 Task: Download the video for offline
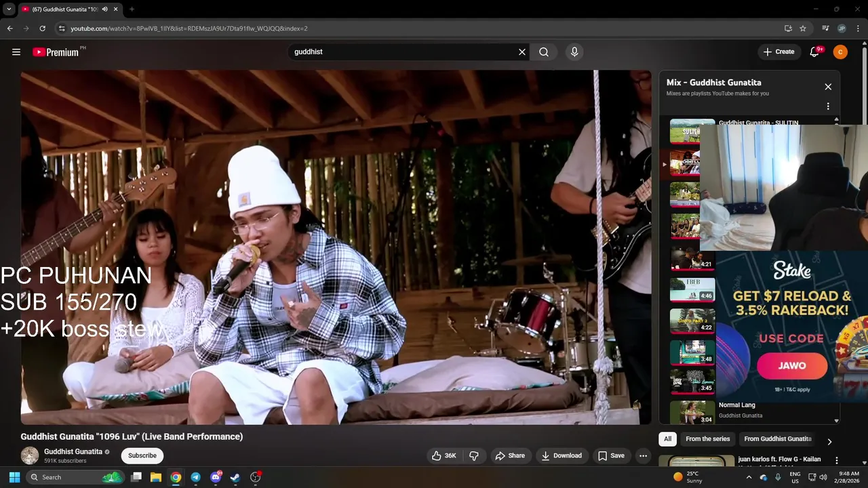click(561, 455)
